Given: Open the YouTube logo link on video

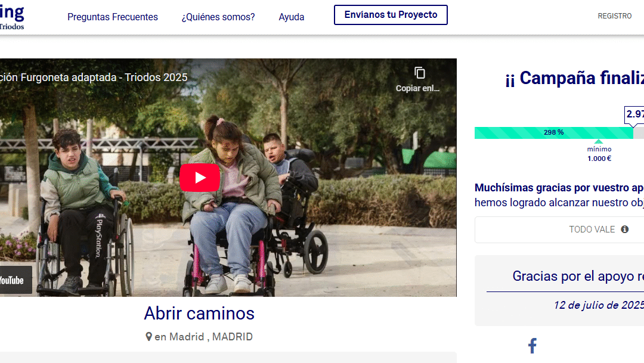Looking at the screenshot, I should pos(15,280).
